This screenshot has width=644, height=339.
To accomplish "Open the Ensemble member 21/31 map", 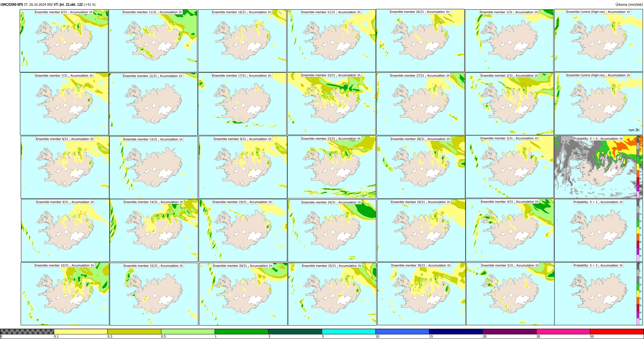I will [x=331, y=41].
